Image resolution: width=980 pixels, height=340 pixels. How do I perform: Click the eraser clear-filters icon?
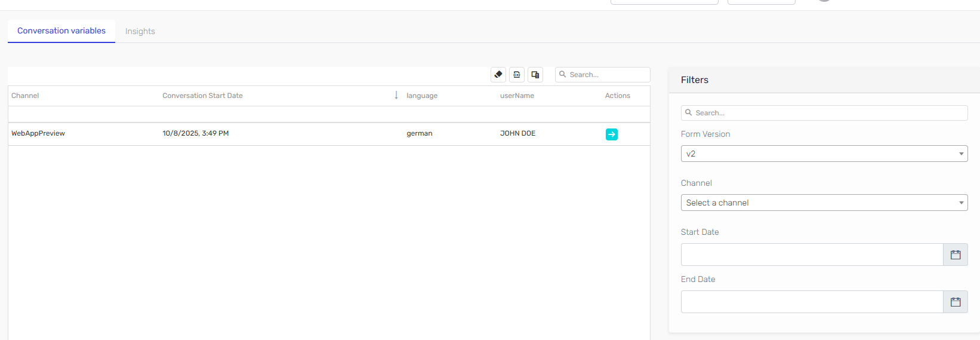click(x=498, y=75)
